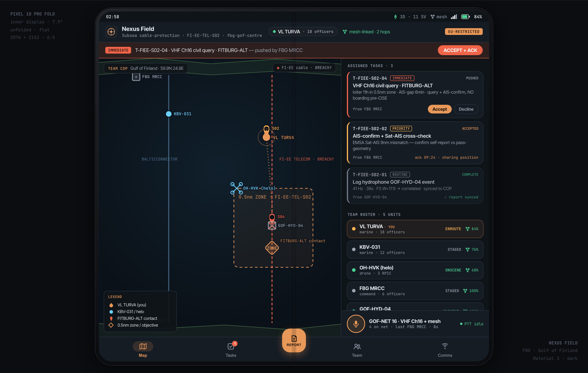The image size is (588, 373).
Task: Click the VL TURVA vessel marker on map
Action: [266, 137]
